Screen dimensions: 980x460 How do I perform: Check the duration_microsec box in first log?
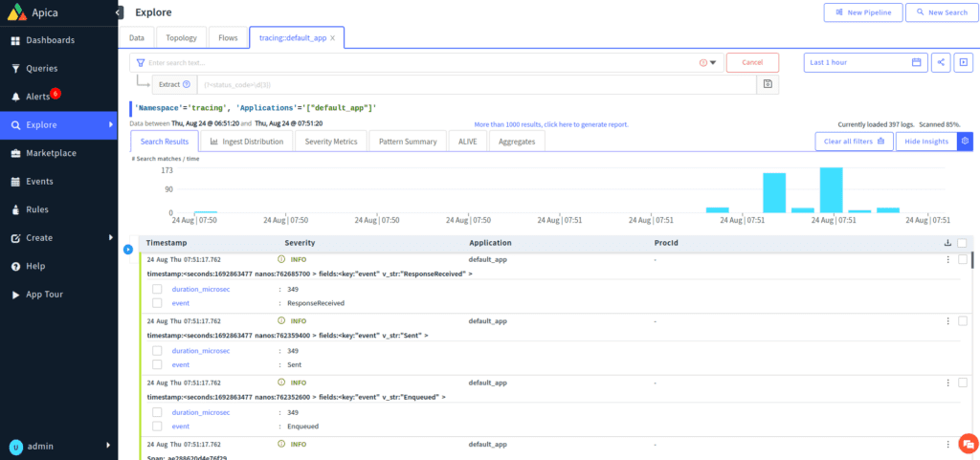[x=157, y=289]
